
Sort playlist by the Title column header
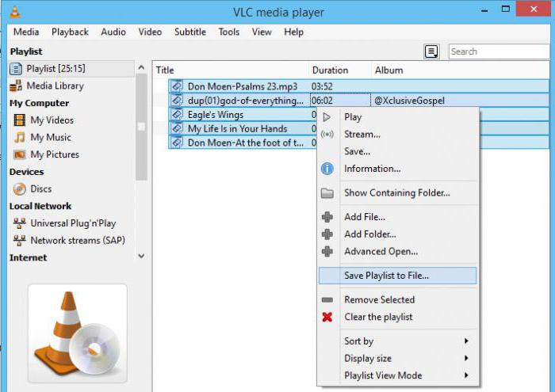232,70
